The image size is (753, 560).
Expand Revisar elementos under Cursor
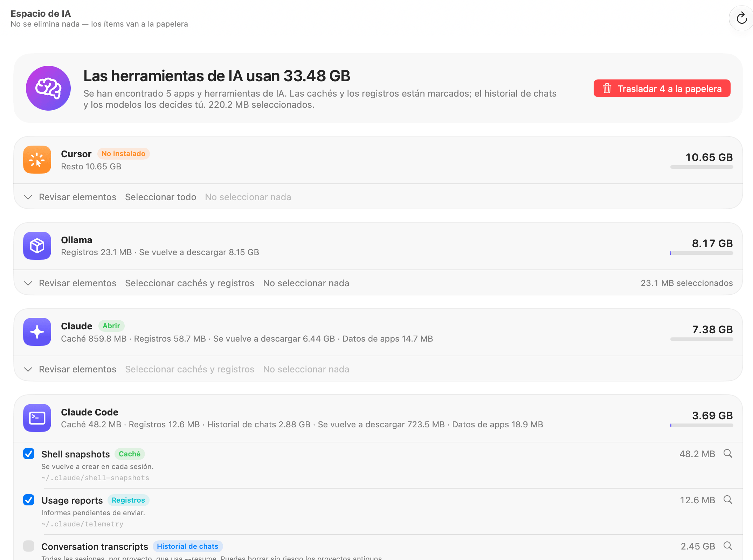[x=70, y=197]
